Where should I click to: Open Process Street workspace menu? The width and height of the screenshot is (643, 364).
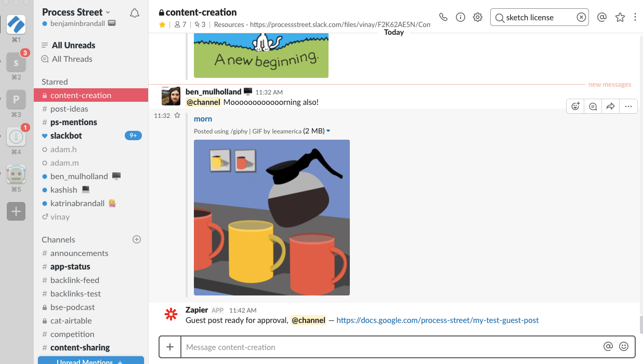point(76,12)
